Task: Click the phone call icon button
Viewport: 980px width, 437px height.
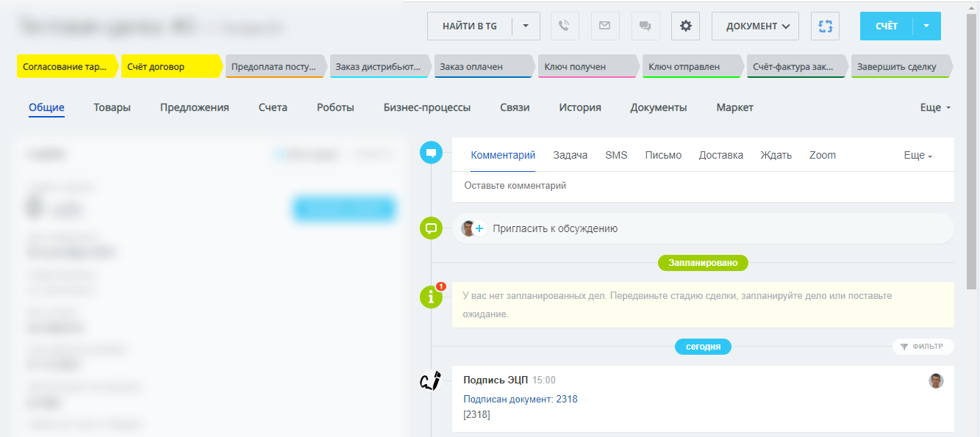Action: point(564,26)
